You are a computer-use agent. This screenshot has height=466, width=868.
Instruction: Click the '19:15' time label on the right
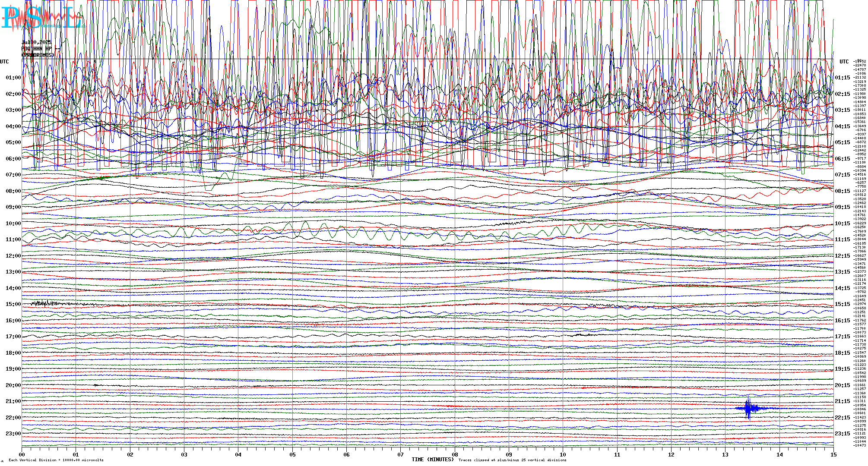[843, 369]
